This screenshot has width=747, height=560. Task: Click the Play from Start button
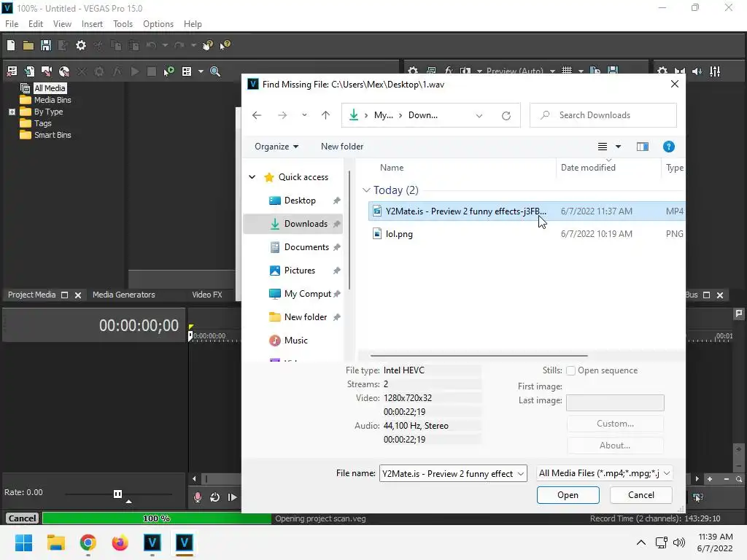pos(232,497)
